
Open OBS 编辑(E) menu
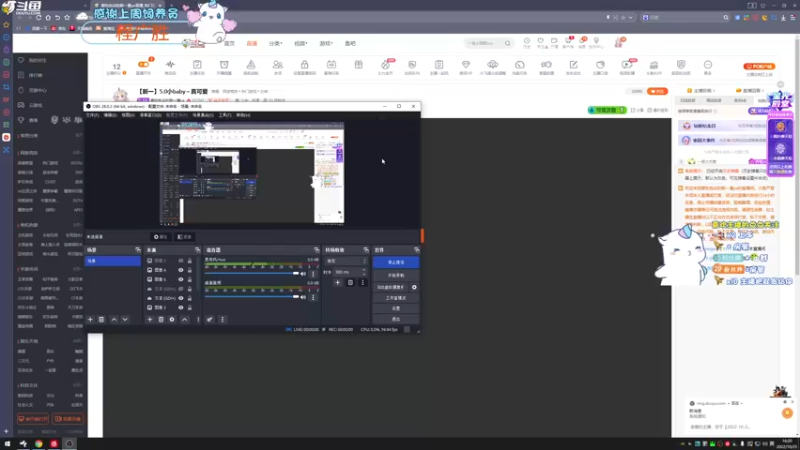click(x=110, y=115)
